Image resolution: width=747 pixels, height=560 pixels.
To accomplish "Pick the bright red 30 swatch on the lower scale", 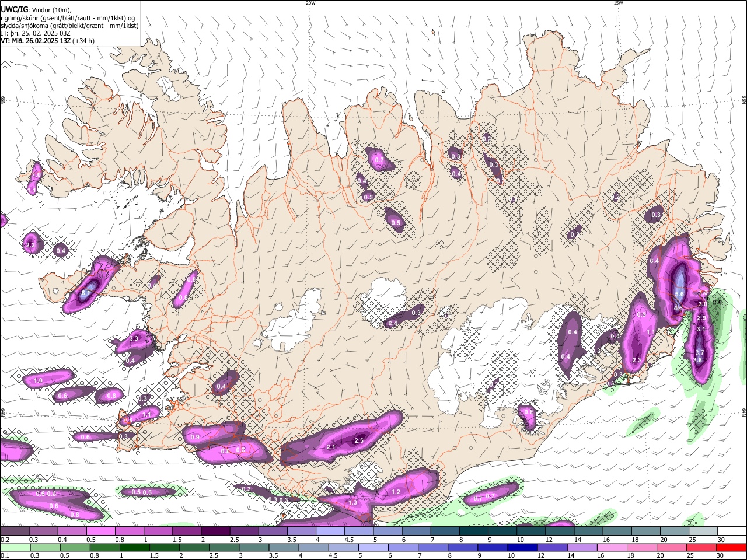I will tap(732, 547).
